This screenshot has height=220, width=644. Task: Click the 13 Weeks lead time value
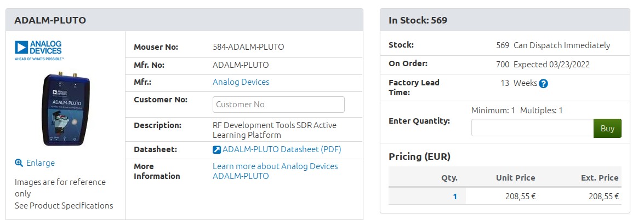tap(518, 83)
